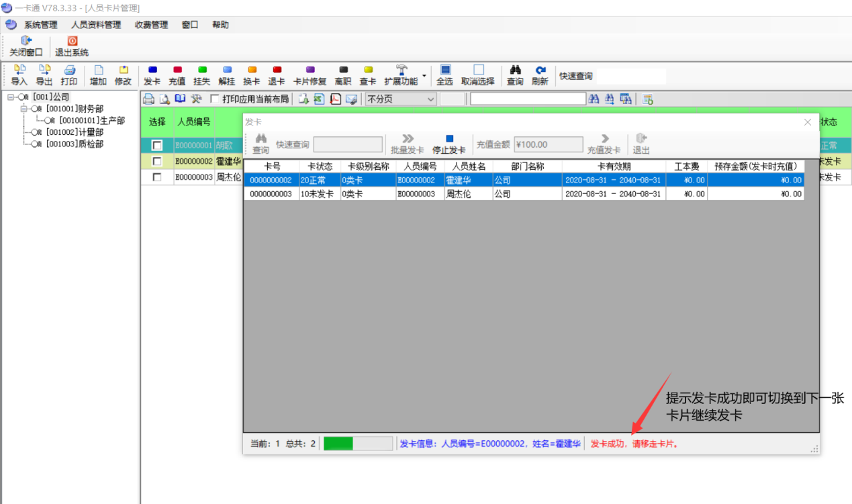Open the 扩展功能 dropdown arrow
This screenshot has width=852, height=504.
(424, 75)
